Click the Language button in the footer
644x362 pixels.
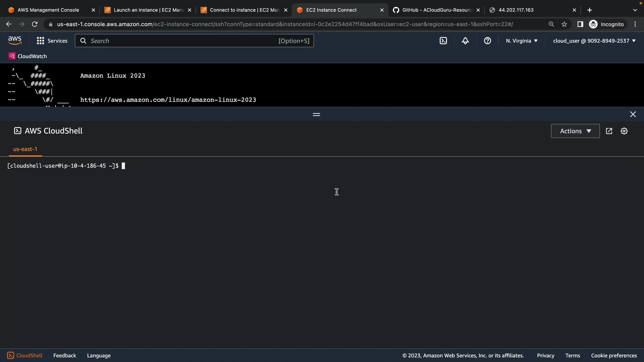pyautogui.click(x=99, y=356)
